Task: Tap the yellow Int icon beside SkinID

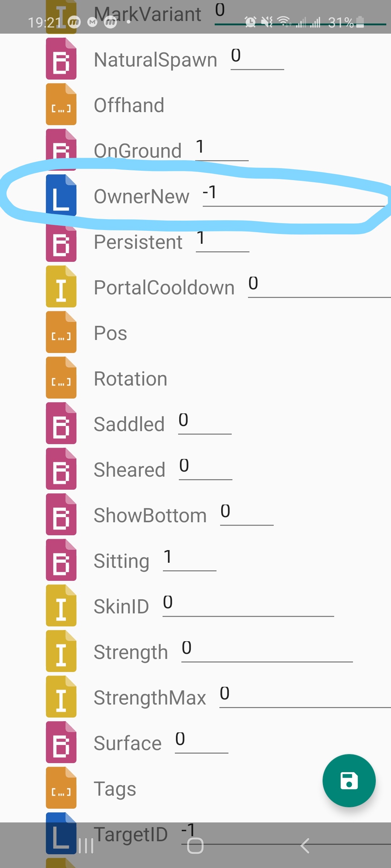Action: coord(61,605)
